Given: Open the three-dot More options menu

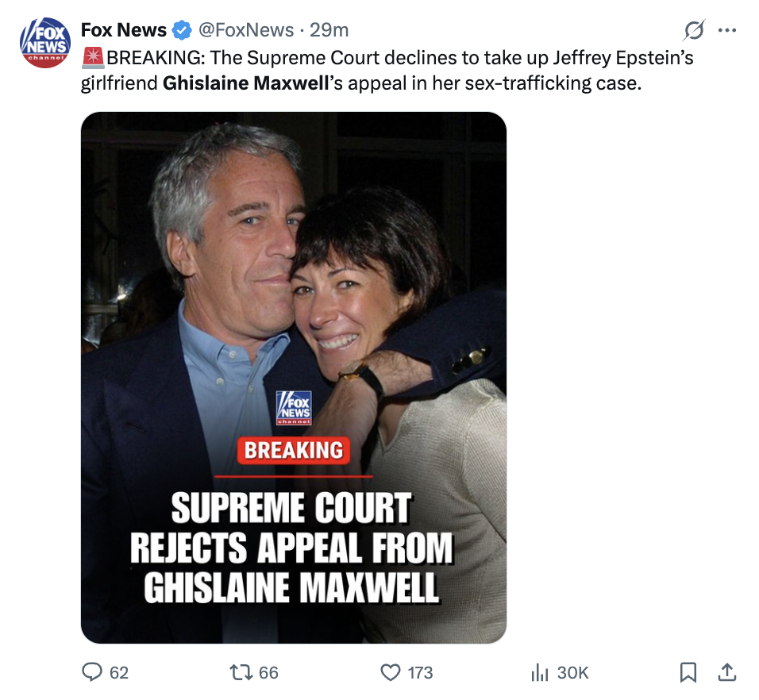Looking at the screenshot, I should (726, 31).
